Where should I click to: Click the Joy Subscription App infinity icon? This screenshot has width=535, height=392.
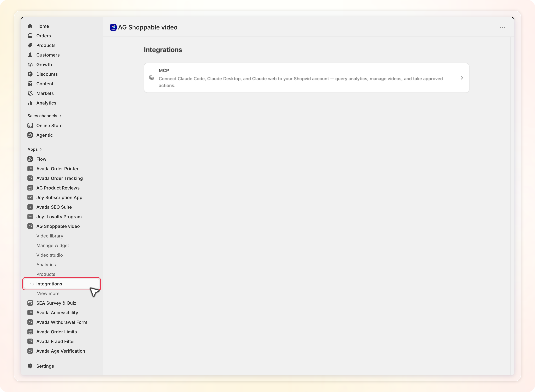pyautogui.click(x=30, y=197)
